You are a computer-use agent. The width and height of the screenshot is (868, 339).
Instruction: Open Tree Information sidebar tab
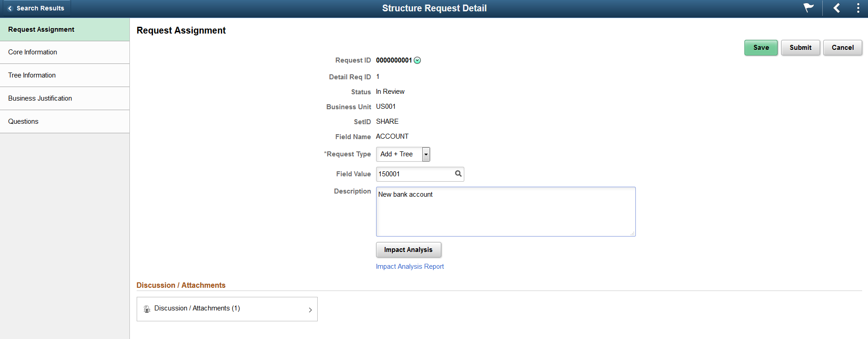[65, 75]
